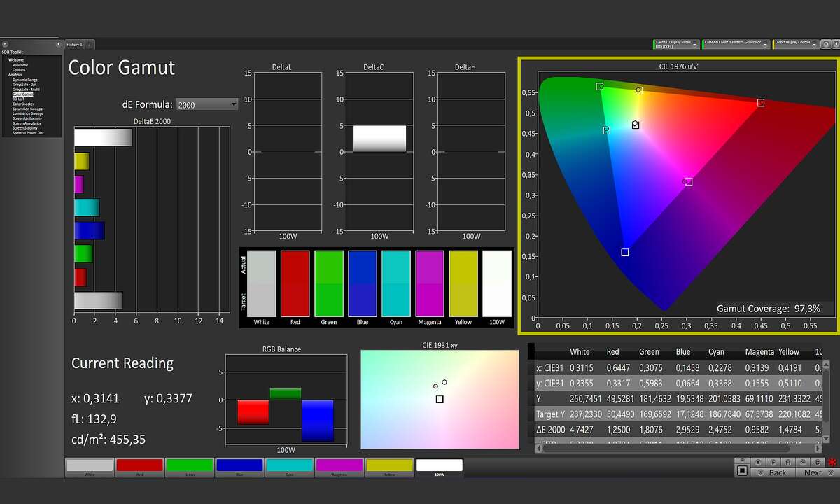Click the CIE 1931 xy chart
This screenshot has height=504, width=840.
(440, 399)
